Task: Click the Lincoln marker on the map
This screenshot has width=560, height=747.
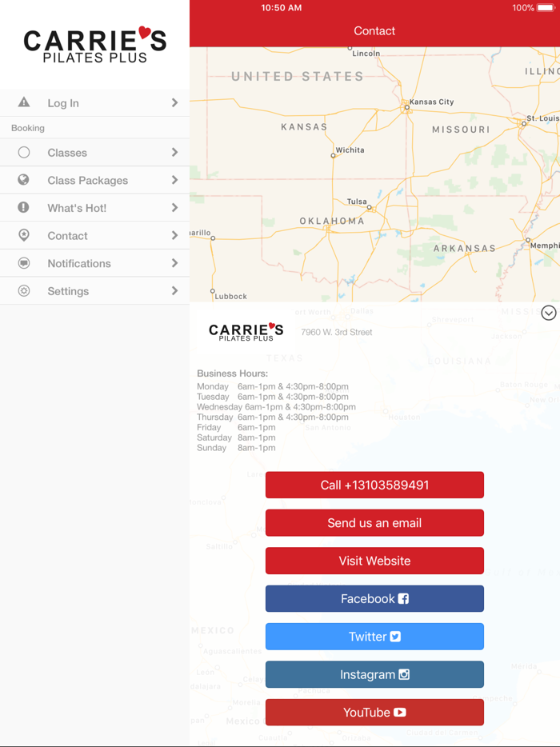Action: (x=350, y=48)
